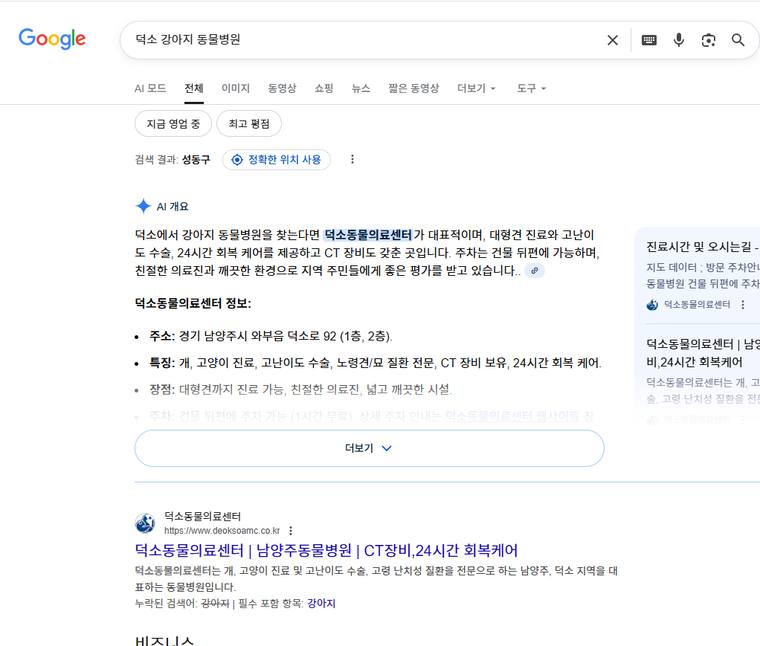Open the Google logo homepage link
The width and height of the screenshot is (760, 646).
click(x=52, y=39)
